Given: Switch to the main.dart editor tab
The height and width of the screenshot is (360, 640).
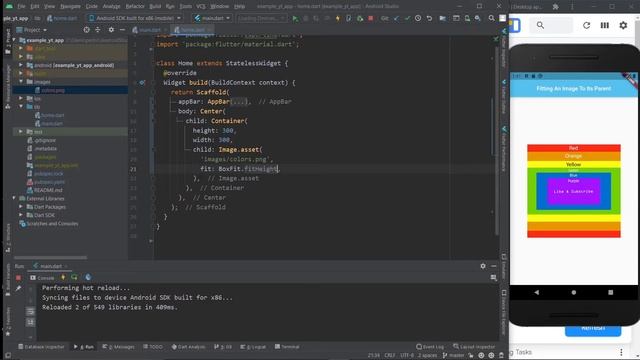Looking at the screenshot, I should click(149, 30).
